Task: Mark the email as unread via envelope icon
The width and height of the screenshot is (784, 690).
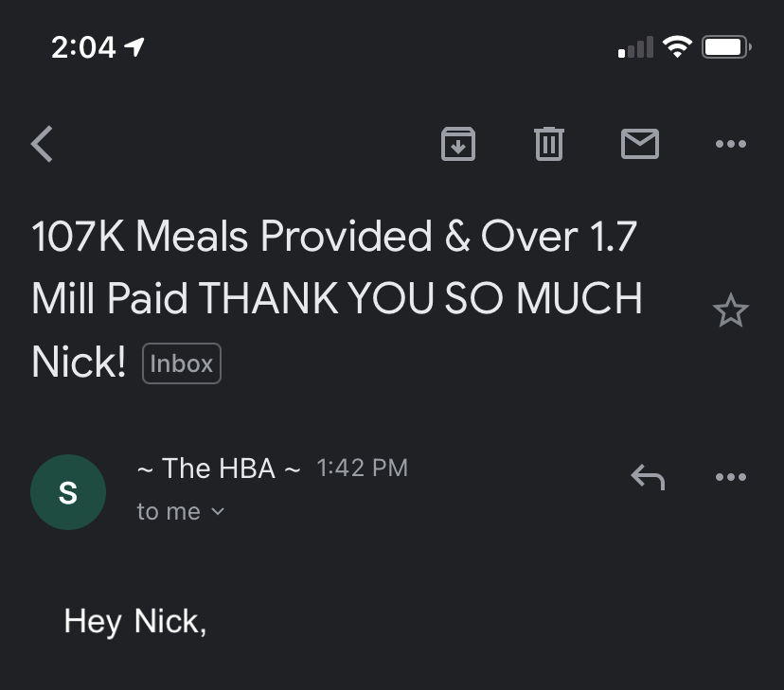Action: [x=640, y=144]
